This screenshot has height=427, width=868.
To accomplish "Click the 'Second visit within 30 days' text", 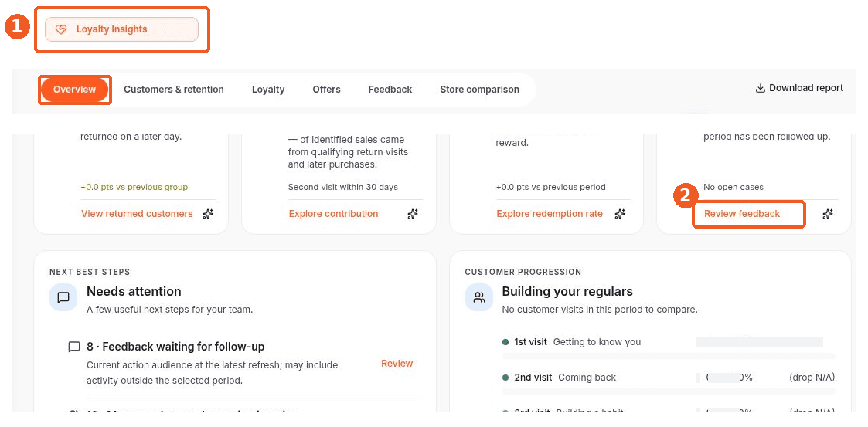I will (x=343, y=187).
